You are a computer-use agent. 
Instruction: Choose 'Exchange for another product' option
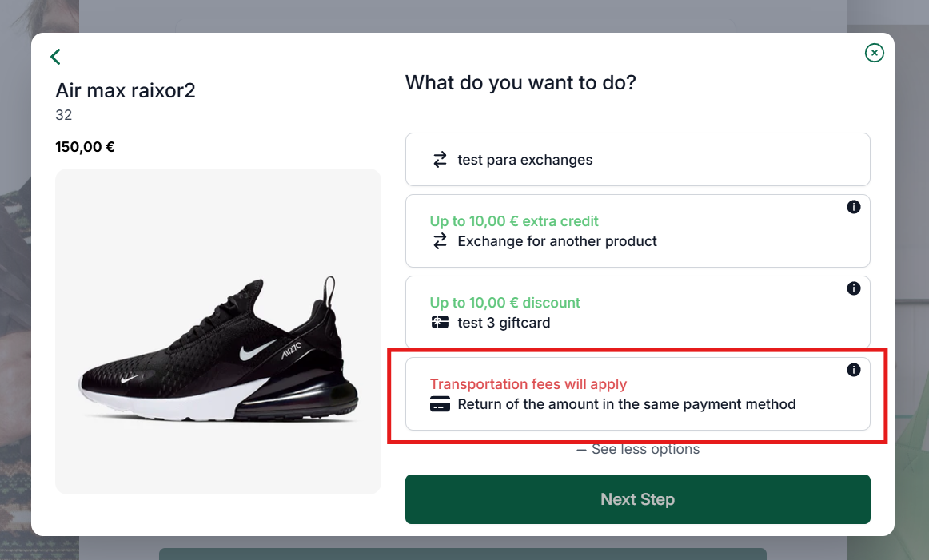coord(637,231)
